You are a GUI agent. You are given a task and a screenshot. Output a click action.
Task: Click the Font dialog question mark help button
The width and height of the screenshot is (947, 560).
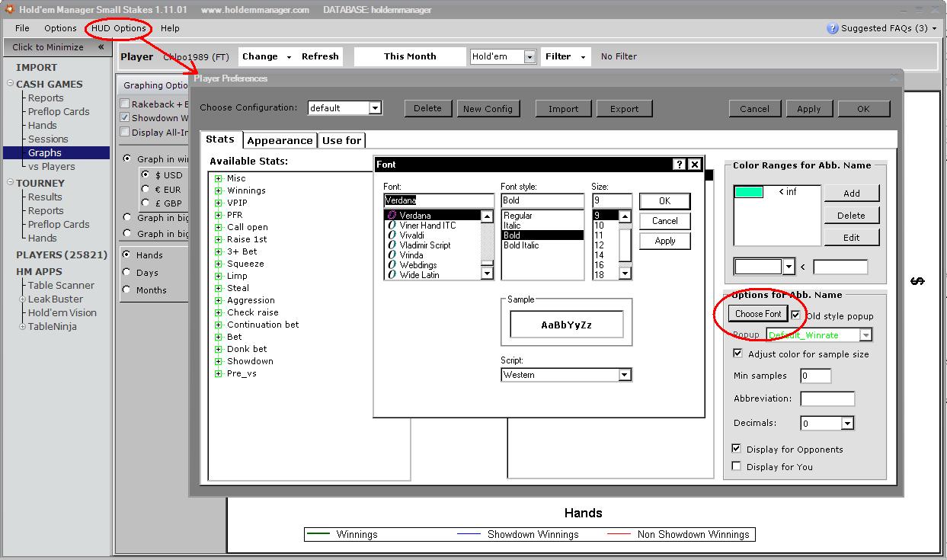coord(680,164)
